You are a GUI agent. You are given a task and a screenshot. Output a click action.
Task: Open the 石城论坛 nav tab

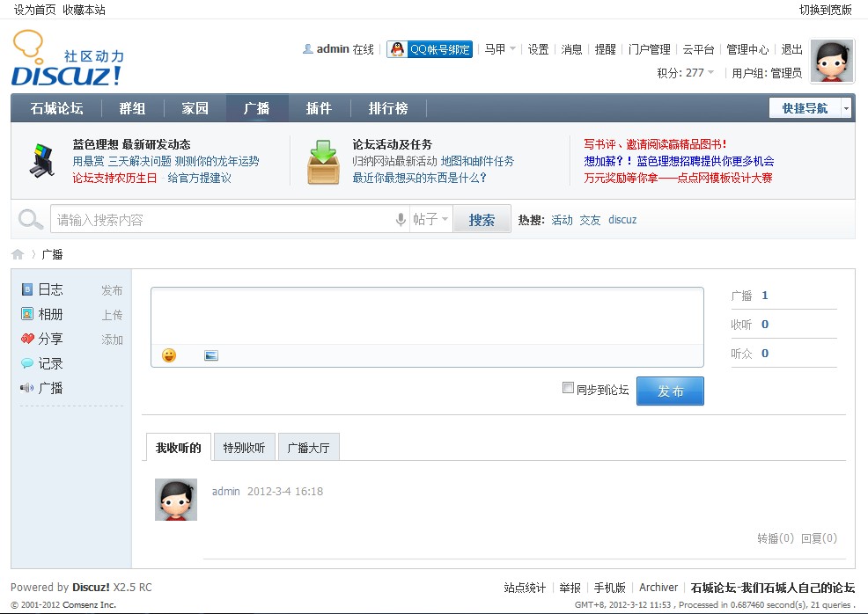pyautogui.click(x=57, y=108)
